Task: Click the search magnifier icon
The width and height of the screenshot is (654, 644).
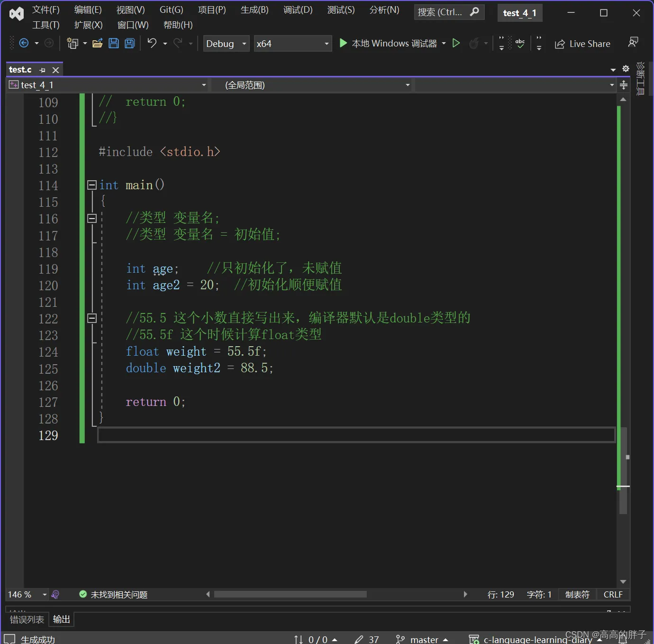Action: point(474,12)
